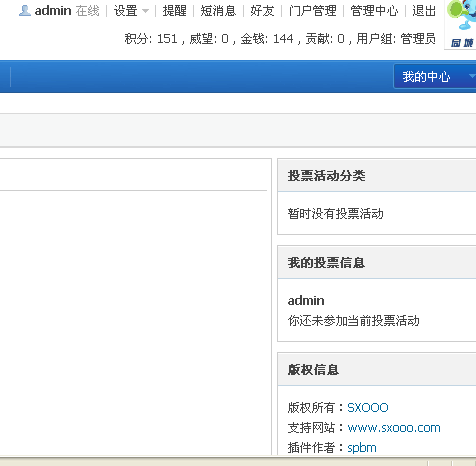Image resolution: width=476 pixels, height=466 pixels.
Task: Open the spbm plugin author link
Action: pos(362,448)
